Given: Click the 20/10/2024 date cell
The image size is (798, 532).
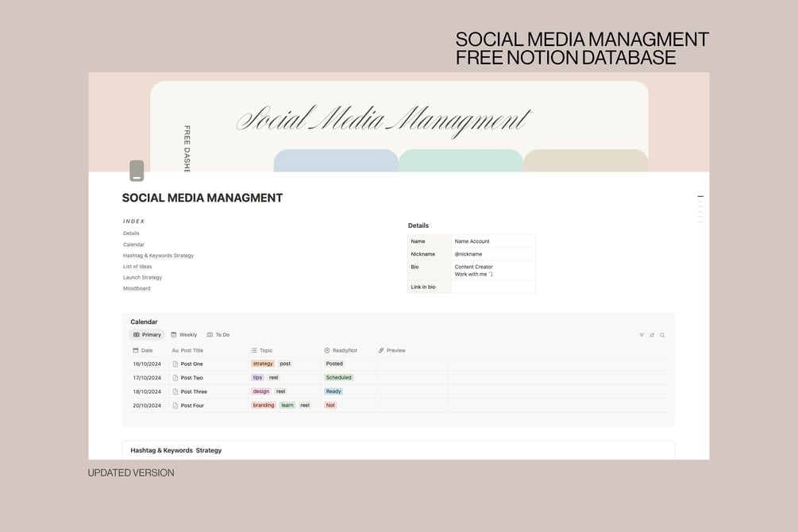Looking at the screenshot, I should pyautogui.click(x=147, y=406).
